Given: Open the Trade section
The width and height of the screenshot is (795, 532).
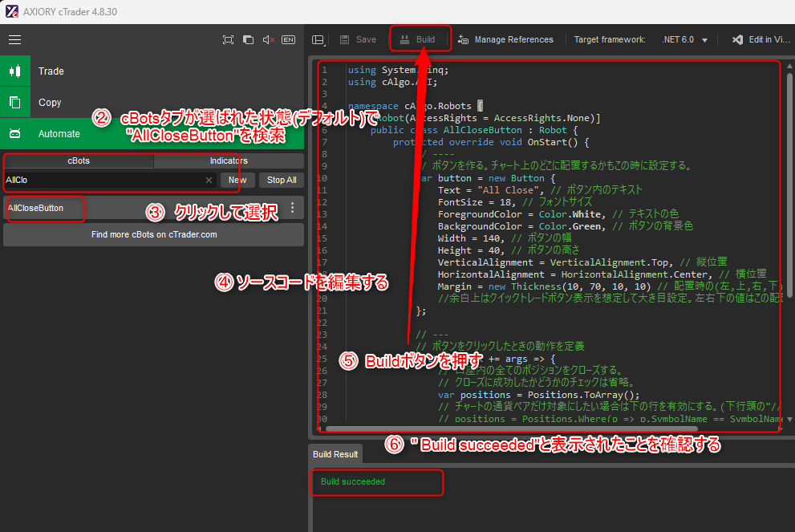Looking at the screenshot, I should [152, 71].
